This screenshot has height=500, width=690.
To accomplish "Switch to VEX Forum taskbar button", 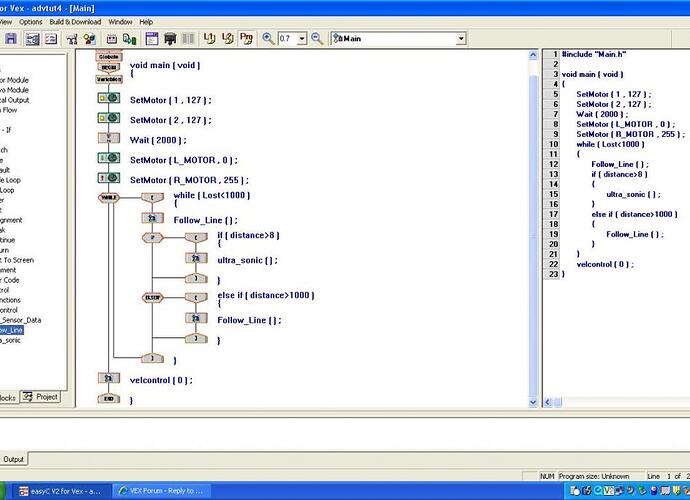I will click(x=161, y=491).
